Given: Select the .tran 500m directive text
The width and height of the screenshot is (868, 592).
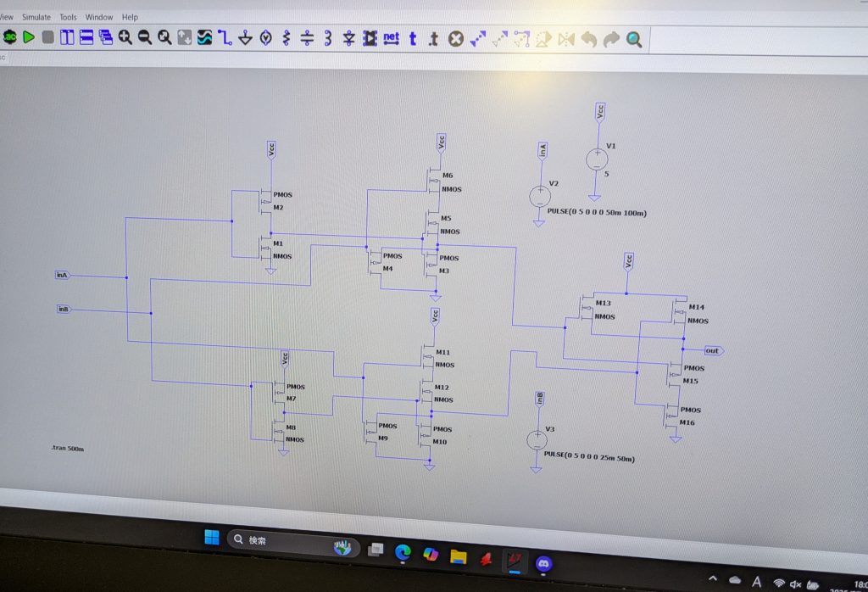Looking at the screenshot, I should coord(68,448).
